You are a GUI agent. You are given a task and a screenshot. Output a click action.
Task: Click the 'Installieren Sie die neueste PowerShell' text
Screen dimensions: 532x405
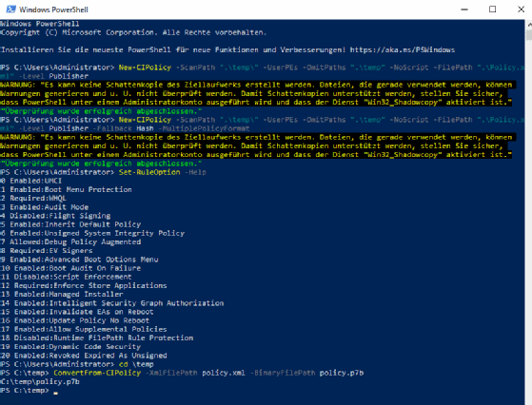click(86, 49)
